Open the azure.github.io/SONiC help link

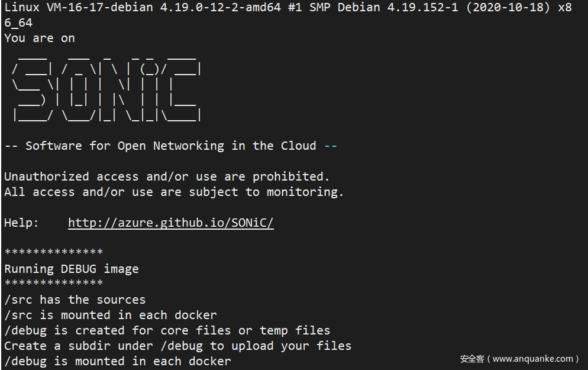(x=170, y=223)
